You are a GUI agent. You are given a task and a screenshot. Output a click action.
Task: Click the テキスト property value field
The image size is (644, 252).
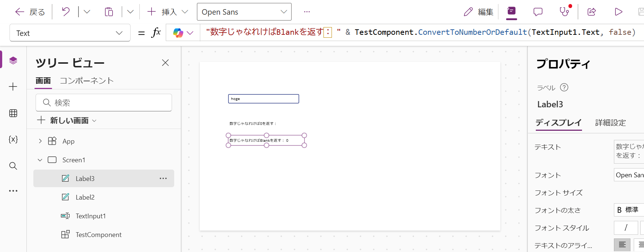pos(629,151)
